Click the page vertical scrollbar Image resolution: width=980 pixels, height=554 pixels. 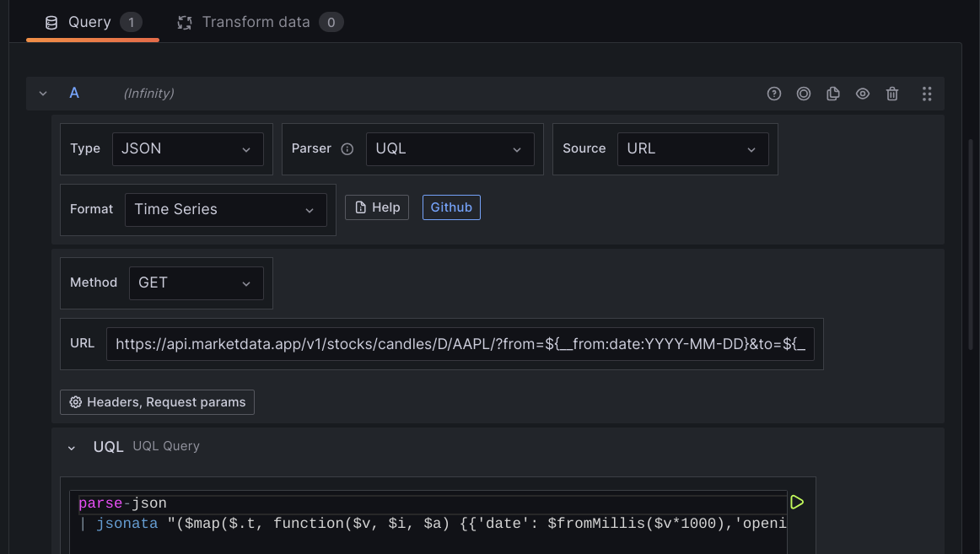coord(971,244)
